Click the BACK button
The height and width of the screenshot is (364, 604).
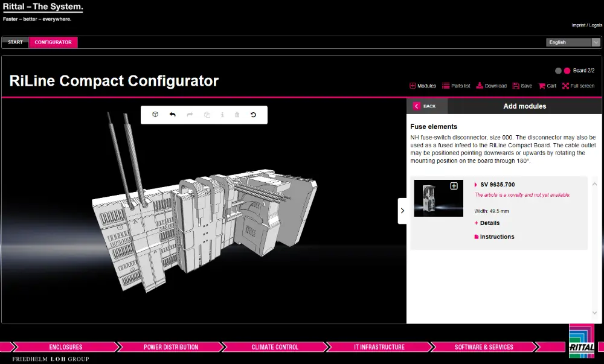click(425, 106)
